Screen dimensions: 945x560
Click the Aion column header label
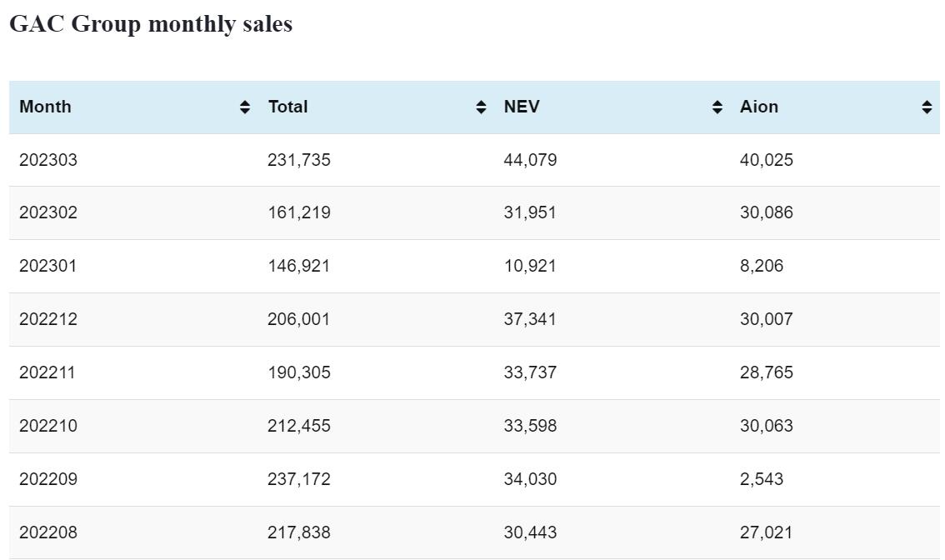point(758,107)
